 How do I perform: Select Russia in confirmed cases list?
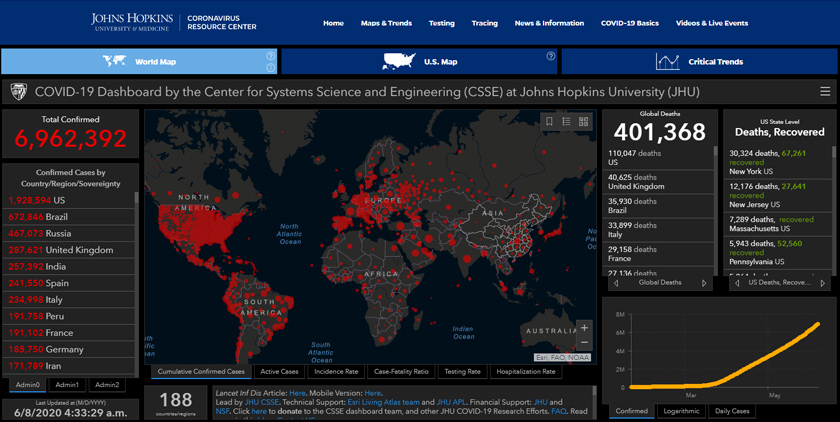(69, 233)
